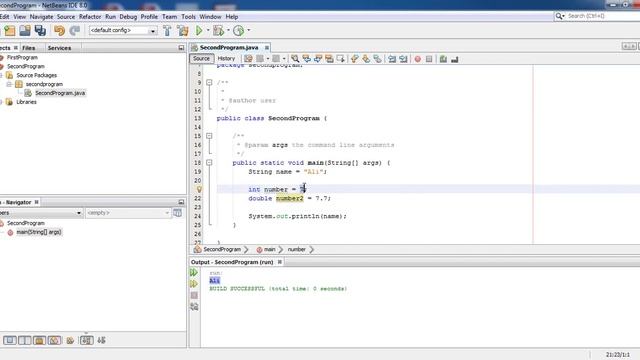The height and width of the screenshot is (360, 640).
Task: Toggle Bookmark from the editor toolbar
Action: 377,59
